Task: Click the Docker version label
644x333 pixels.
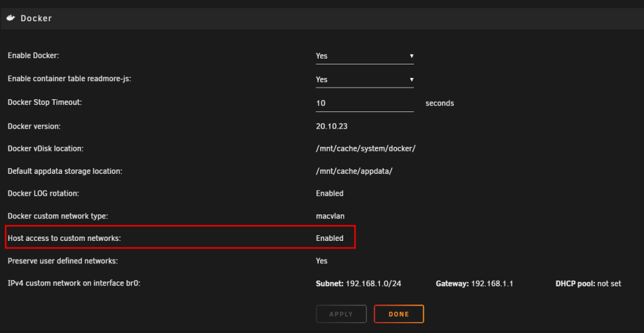Action: tap(34, 126)
